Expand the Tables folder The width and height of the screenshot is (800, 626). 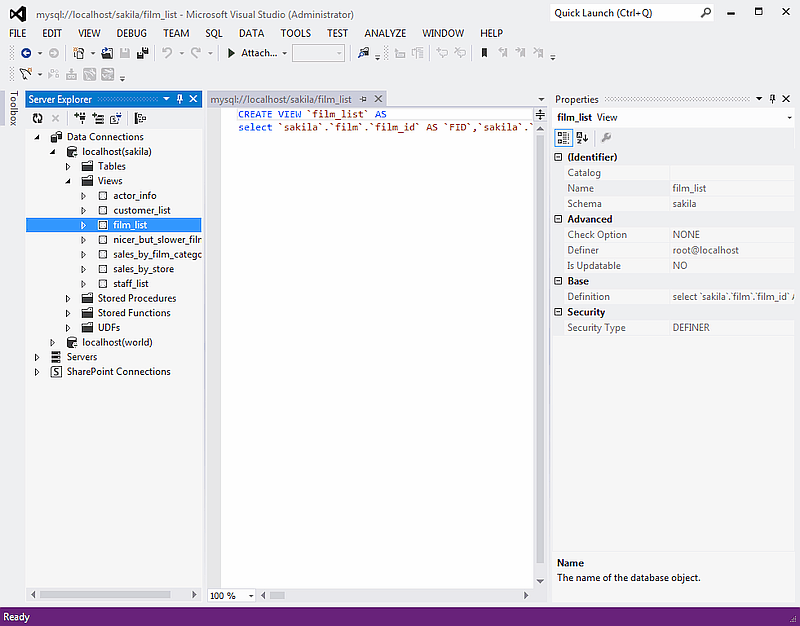[x=68, y=166]
